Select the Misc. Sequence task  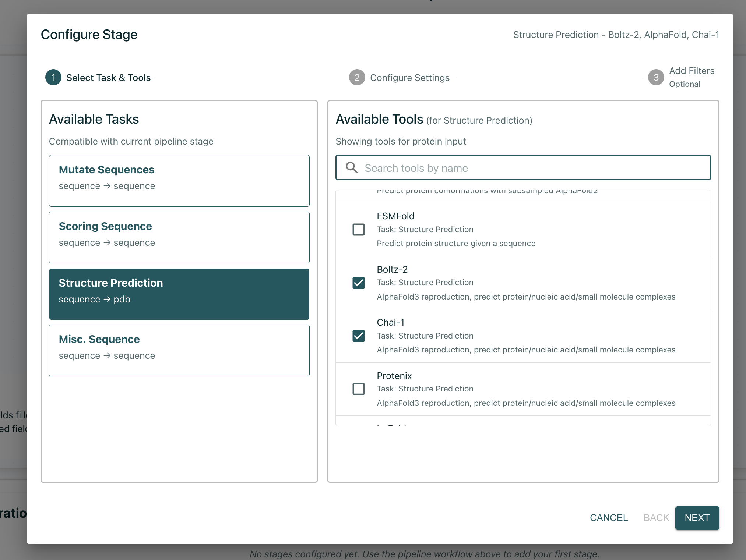179,350
